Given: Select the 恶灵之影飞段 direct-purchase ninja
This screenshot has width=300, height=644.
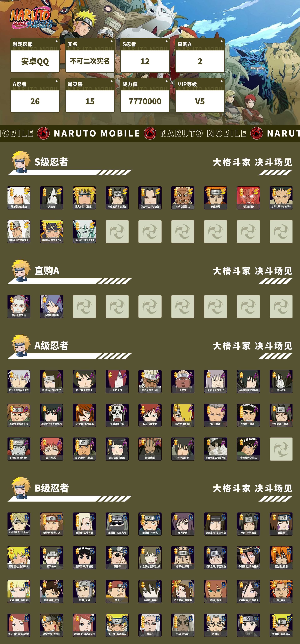Looking at the screenshot, I should pos(19,306).
